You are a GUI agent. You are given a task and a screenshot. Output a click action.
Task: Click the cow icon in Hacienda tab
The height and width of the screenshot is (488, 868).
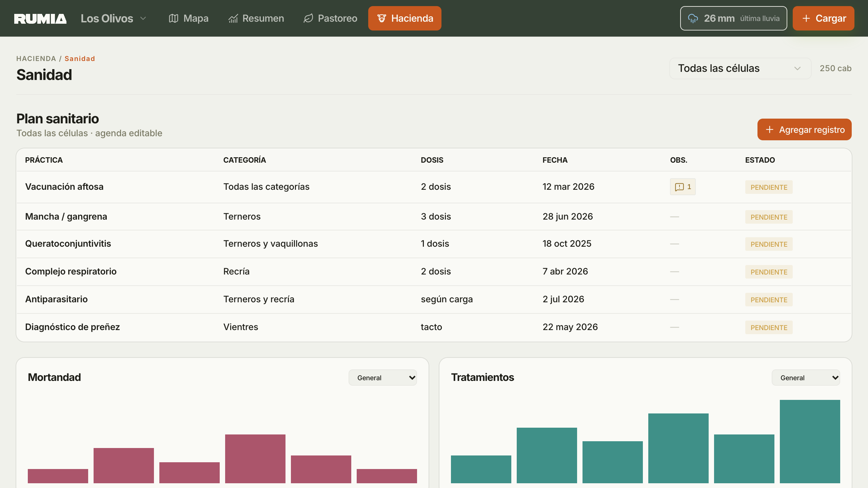pos(382,18)
